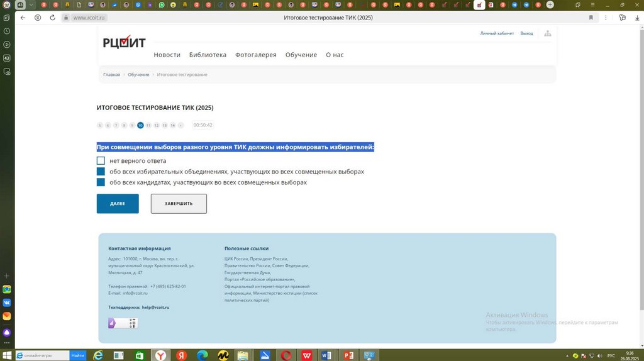Open the О нас menu
The width and height of the screenshot is (644, 361).
tap(335, 55)
